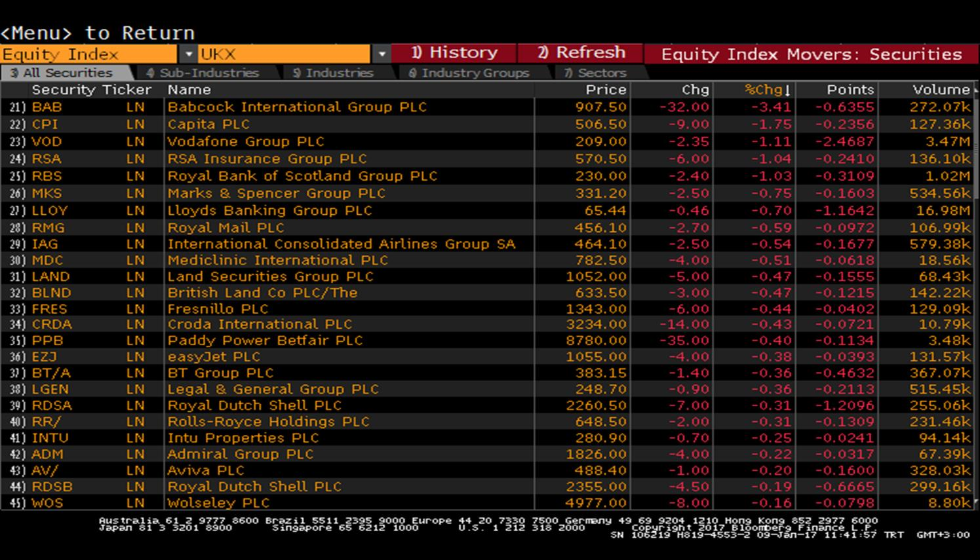The image size is (980, 560).
Task: Click the points value -2.4687
Action: coord(844,141)
